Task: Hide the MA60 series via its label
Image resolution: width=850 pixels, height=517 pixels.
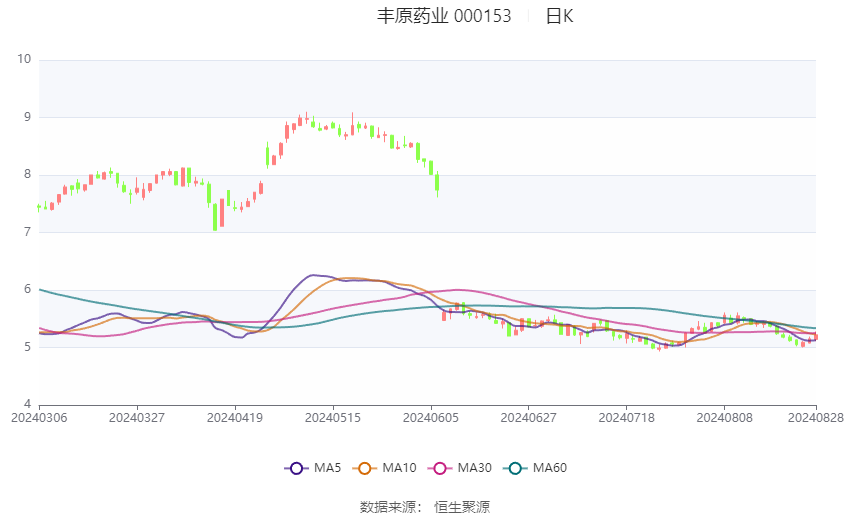Action: pos(550,468)
